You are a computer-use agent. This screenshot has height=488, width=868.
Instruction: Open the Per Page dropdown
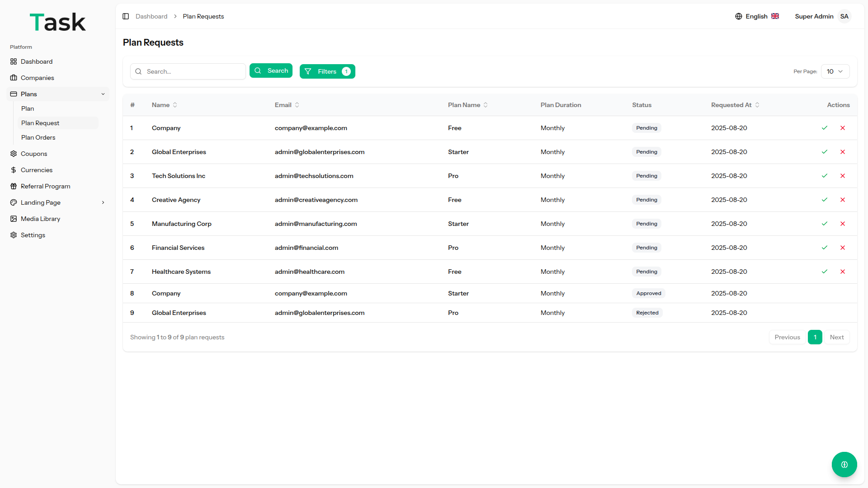[835, 71]
